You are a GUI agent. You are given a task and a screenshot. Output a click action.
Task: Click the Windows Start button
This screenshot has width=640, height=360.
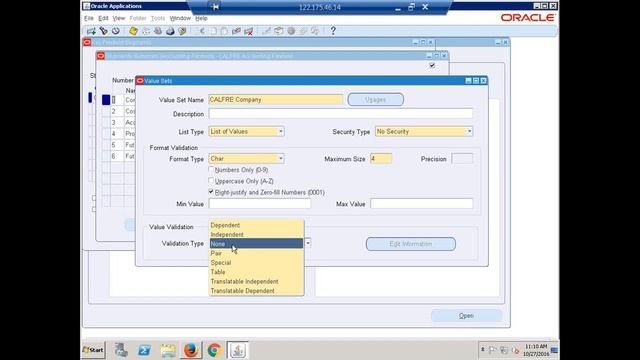(x=93, y=350)
